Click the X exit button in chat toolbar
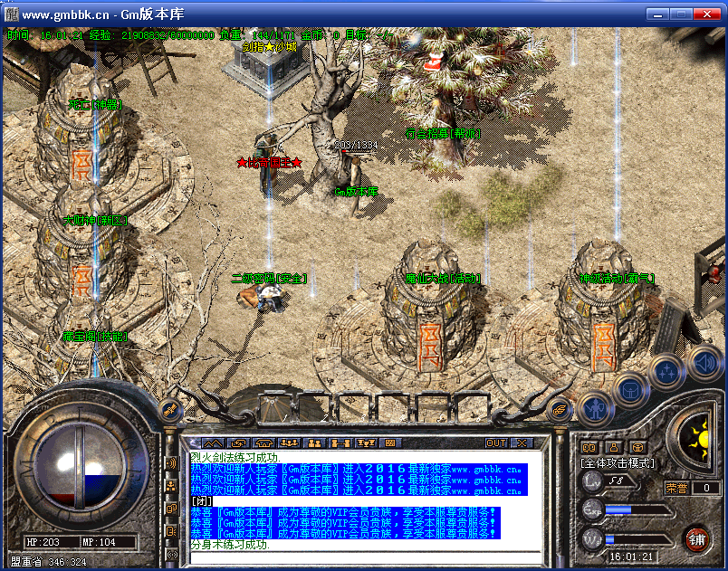 point(522,443)
